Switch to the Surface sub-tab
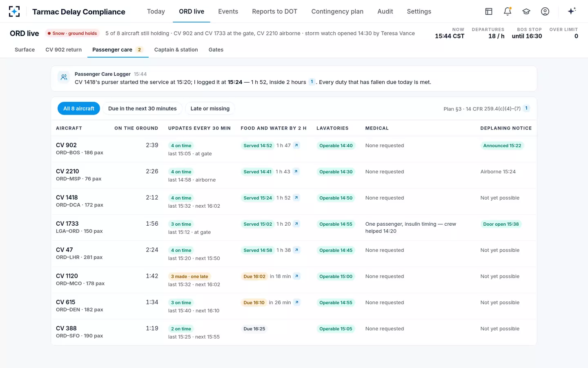This screenshot has height=368, width=588. (x=25, y=49)
